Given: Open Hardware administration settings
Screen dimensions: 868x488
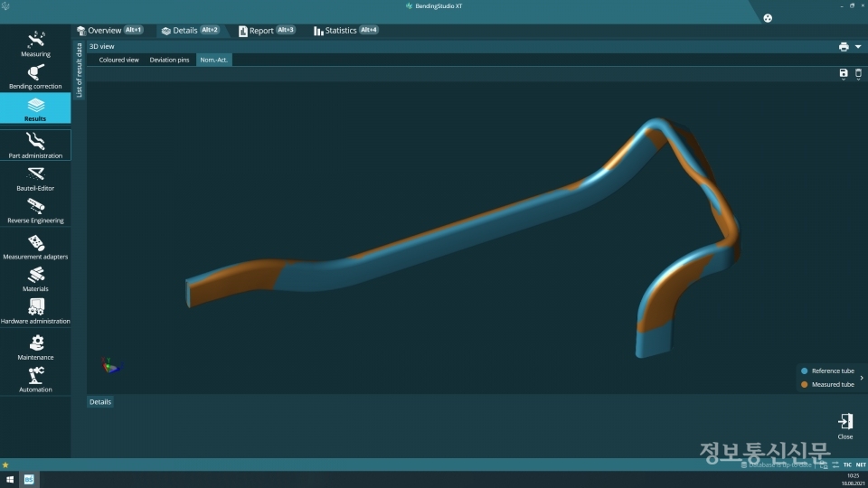Looking at the screenshot, I should point(35,312).
